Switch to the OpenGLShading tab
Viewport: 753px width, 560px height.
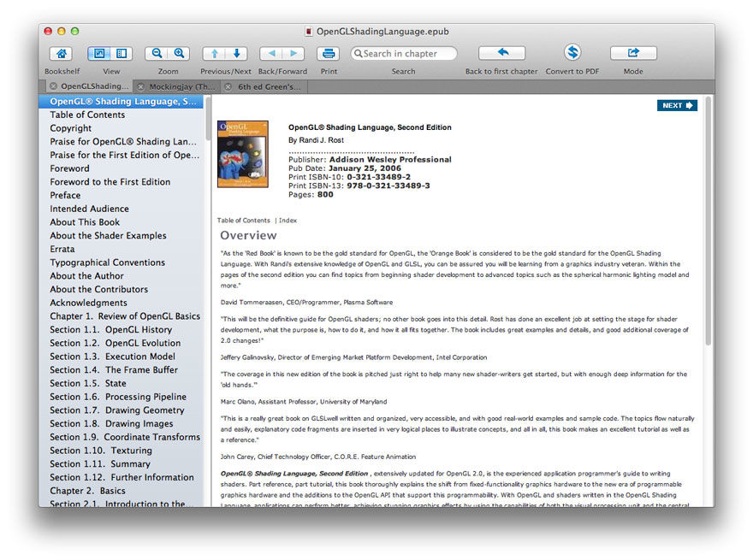pyautogui.click(x=90, y=86)
